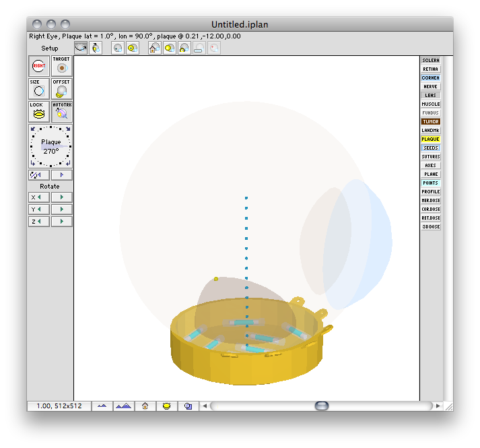Rotate X axis forward with right arrow
Viewport: 480px width, 448px height.
[62, 197]
